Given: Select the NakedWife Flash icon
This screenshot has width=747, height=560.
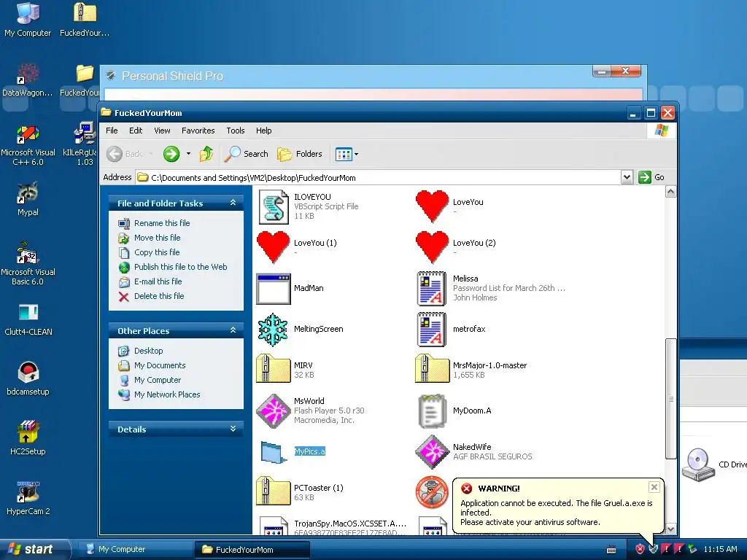Looking at the screenshot, I should (x=432, y=452).
